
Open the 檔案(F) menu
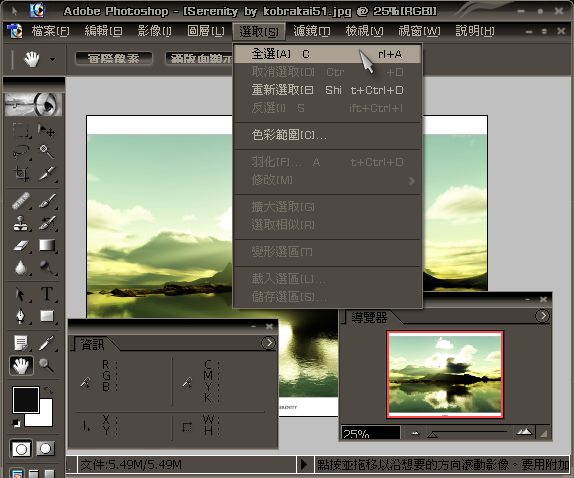tap(50, 31)
